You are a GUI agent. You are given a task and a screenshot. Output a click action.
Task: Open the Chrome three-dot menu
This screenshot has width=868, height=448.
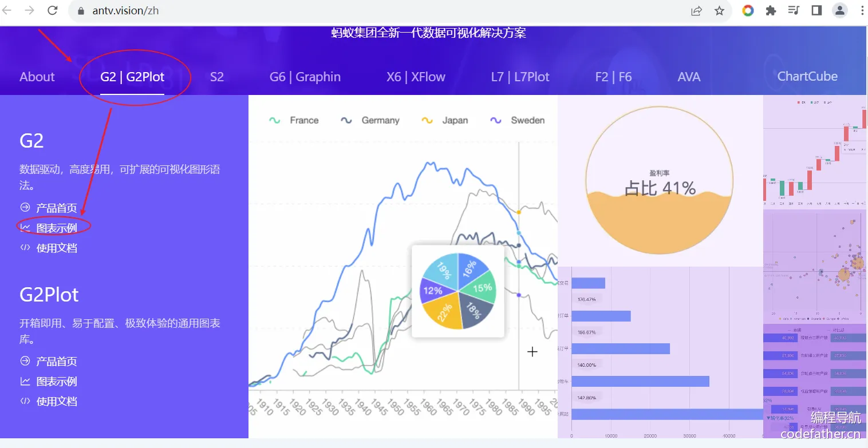tap(862, 10)
